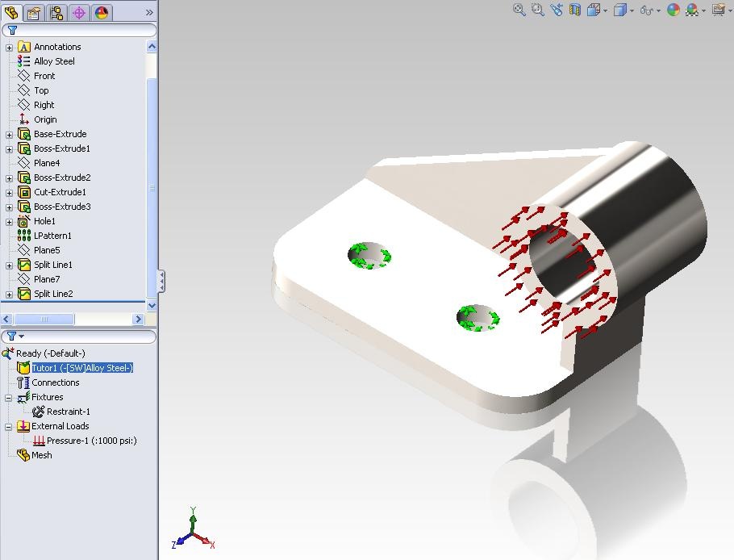Select the Mesh item

click(42, 455)
